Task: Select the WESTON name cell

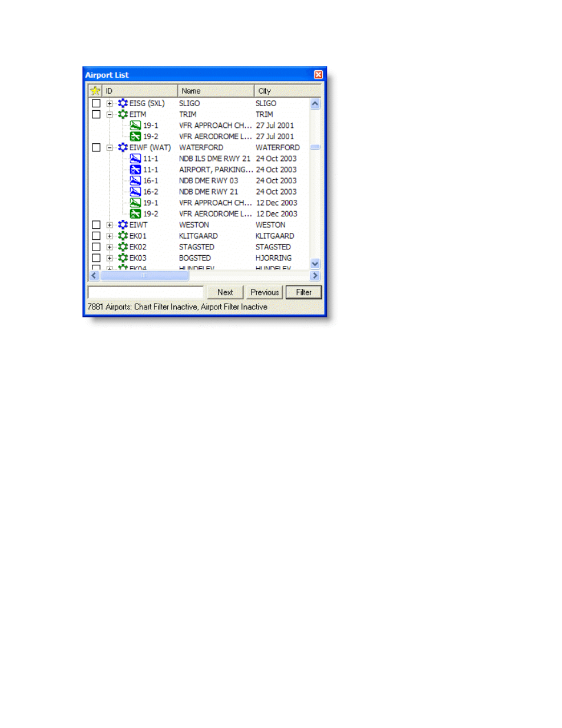Action: [x=194, y=225]
